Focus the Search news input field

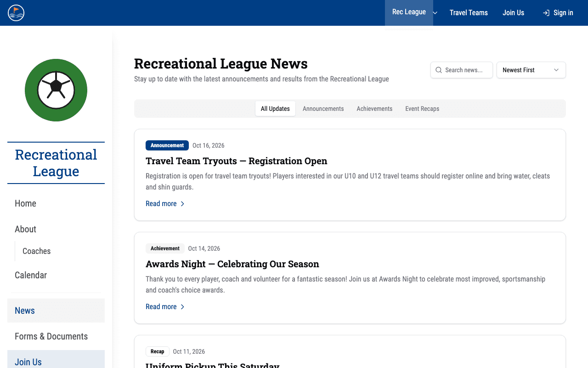click(x=462, y=70)
